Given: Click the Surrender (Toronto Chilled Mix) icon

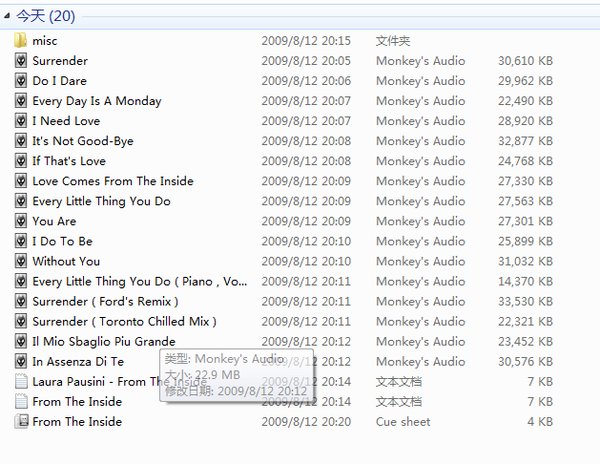Looking at the screenshot, I should [21, 321].
